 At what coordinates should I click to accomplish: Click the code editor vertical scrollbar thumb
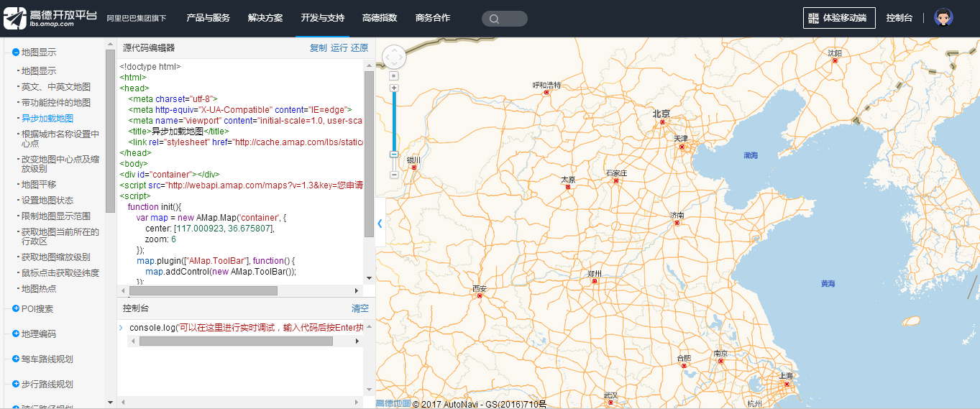pos(369,154)
